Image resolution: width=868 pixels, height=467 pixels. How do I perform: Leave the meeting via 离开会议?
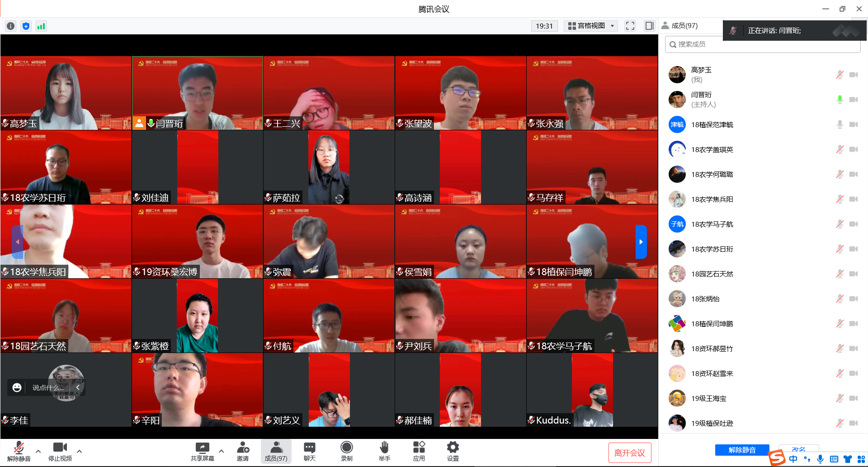point(629,453)
